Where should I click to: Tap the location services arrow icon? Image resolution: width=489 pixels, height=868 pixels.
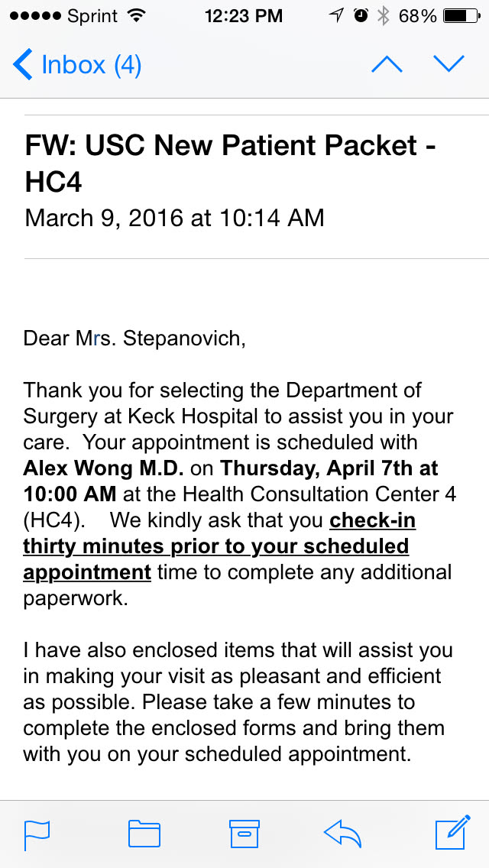[336, 16]
